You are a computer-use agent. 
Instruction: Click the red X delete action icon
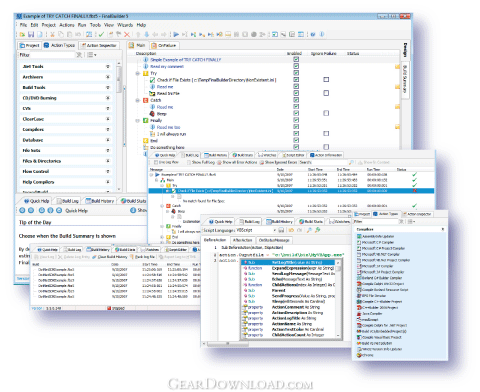tap(127, 34)
